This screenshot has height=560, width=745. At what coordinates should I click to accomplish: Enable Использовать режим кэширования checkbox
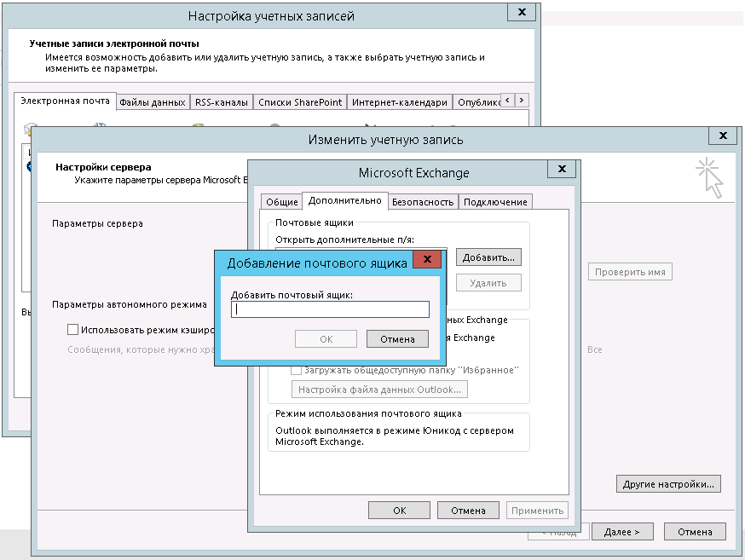(72, 330)
